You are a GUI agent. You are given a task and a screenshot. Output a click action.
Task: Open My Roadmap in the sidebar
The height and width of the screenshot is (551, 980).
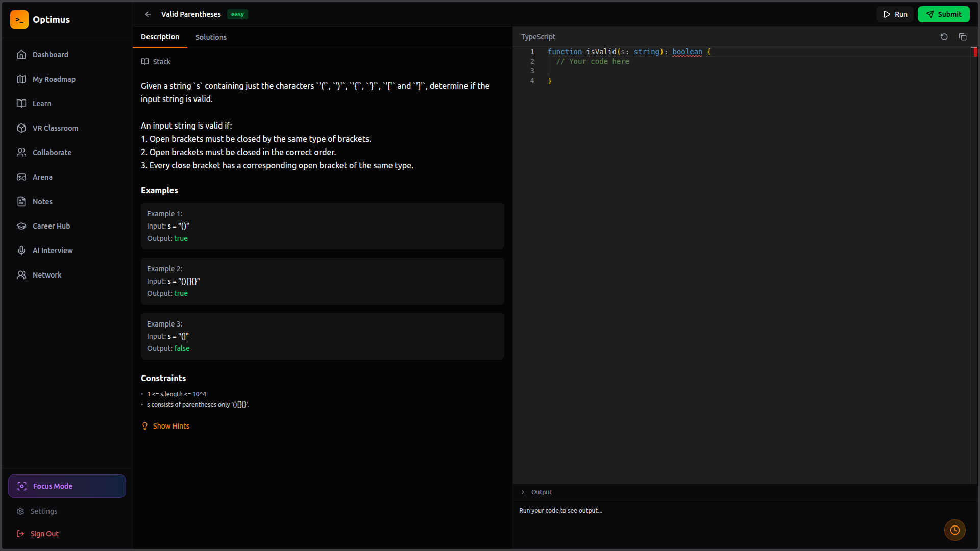54,79
